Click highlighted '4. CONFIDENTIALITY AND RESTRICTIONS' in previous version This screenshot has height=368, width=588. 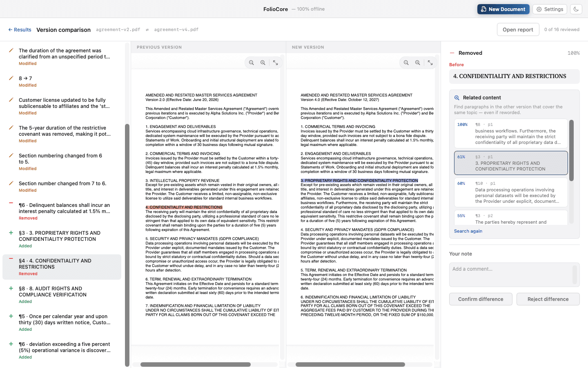click(184, 207)
